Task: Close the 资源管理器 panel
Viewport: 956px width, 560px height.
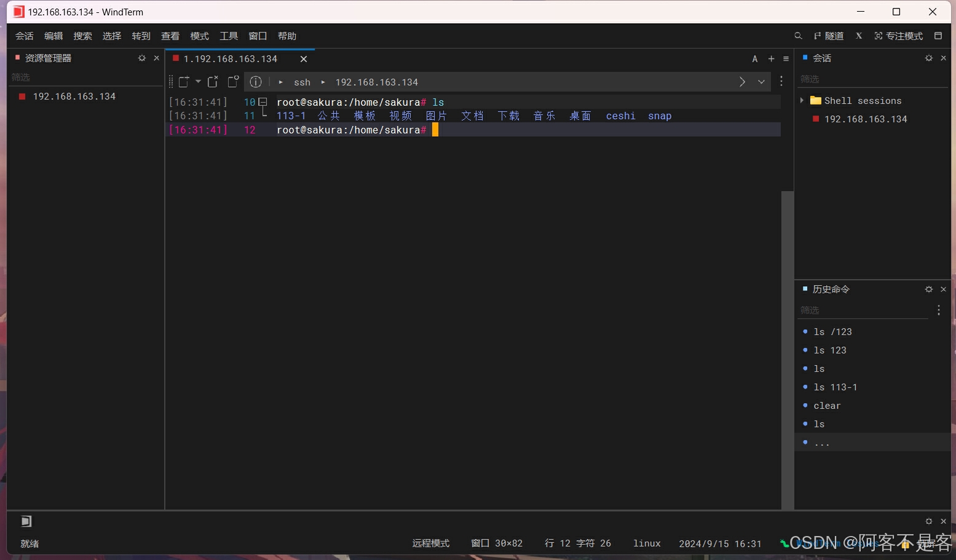Action: point(156,58)
